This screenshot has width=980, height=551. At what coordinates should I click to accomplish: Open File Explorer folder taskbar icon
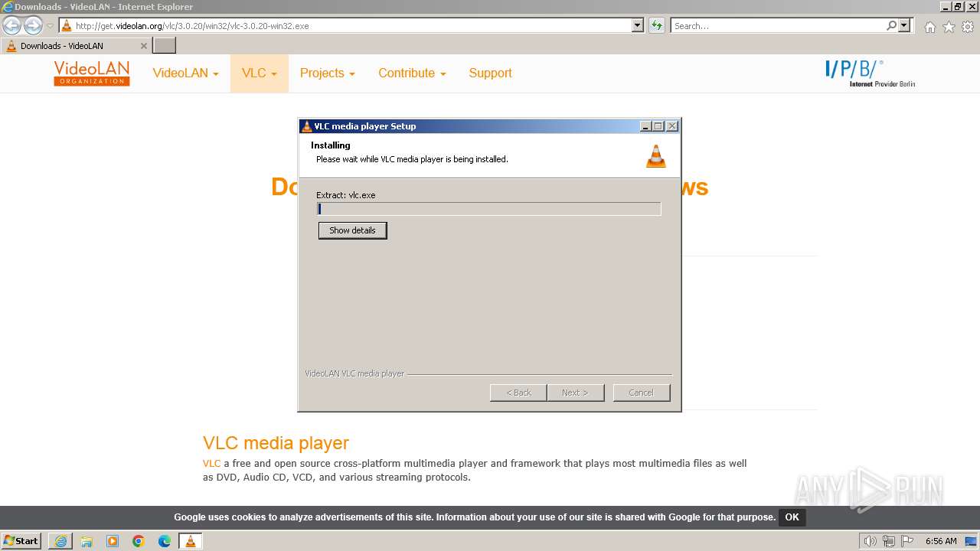tap(87, 541)
